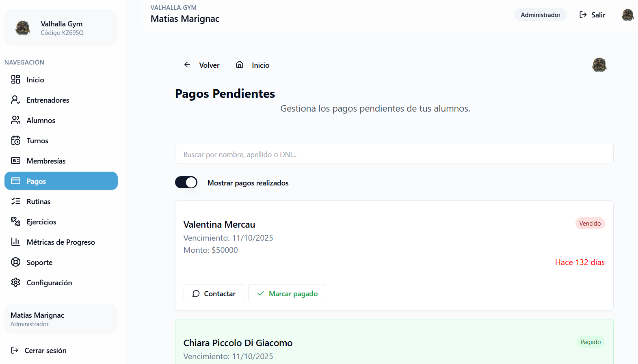Screen dimensions: 638x364
Task: Click the Ejercicios dumbbell icon
Action: (x=15, y=222)
